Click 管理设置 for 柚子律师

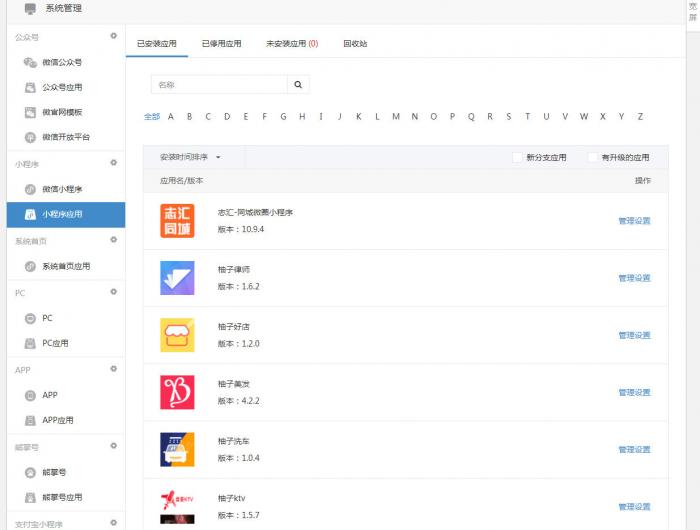click(x=634, y=278)
